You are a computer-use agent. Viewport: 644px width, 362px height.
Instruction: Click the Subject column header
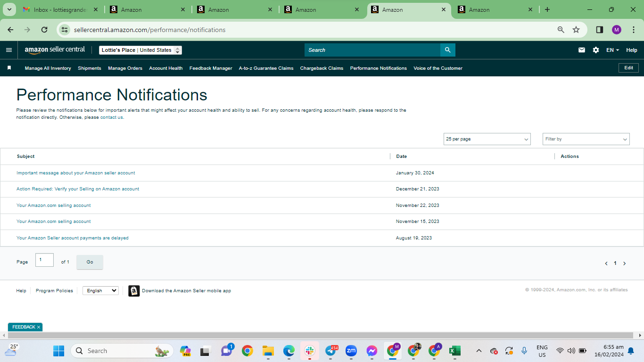pos(26,156)
